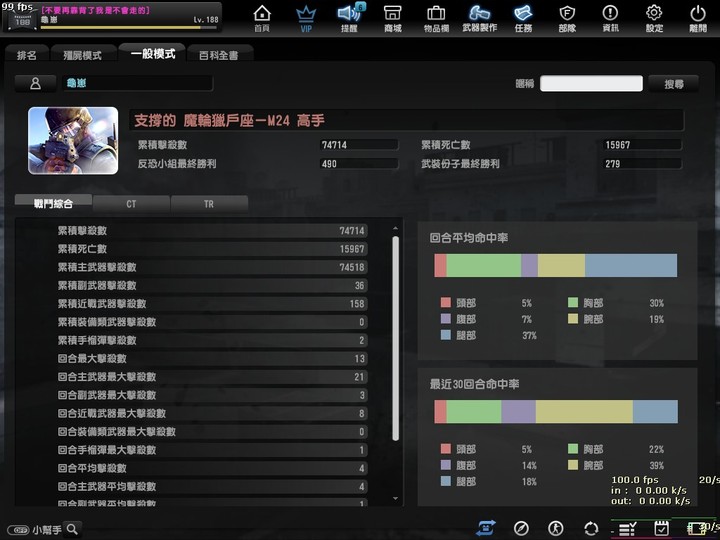This screenshot has height=540, width=720.
Task: Click the 回合最大擊殺數 row
Action: [211, 359]
